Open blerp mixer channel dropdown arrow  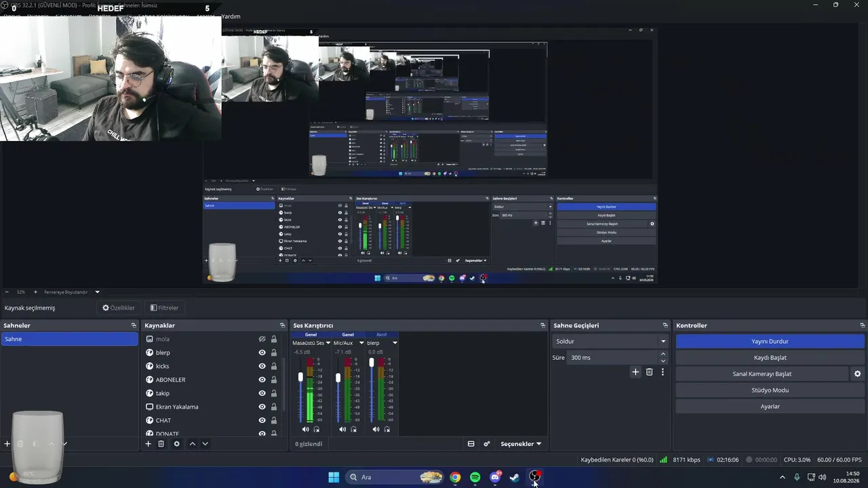click(395, 343)
